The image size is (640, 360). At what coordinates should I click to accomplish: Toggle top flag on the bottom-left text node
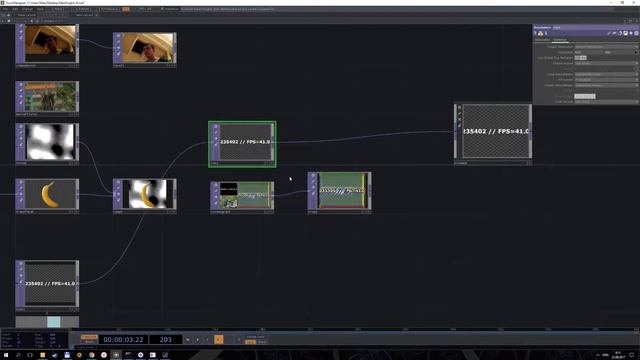pos(20,264)
